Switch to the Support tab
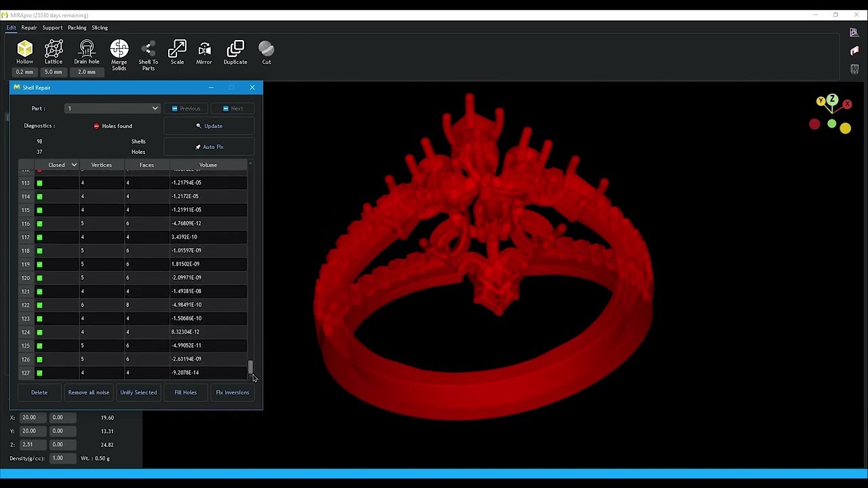 [52, 28]
